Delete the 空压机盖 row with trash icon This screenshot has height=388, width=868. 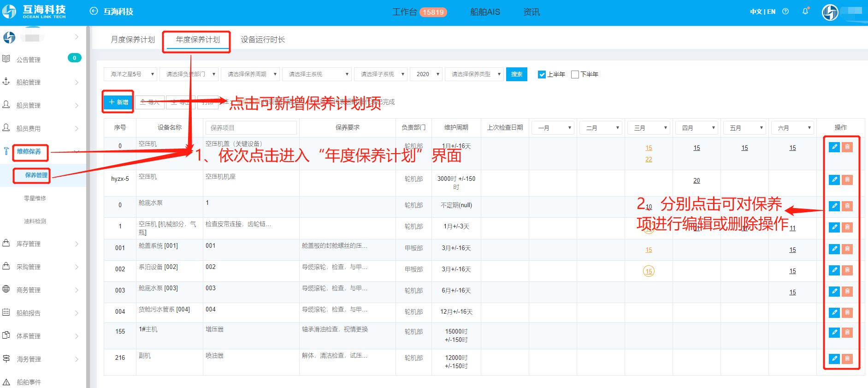click(847, 147)
